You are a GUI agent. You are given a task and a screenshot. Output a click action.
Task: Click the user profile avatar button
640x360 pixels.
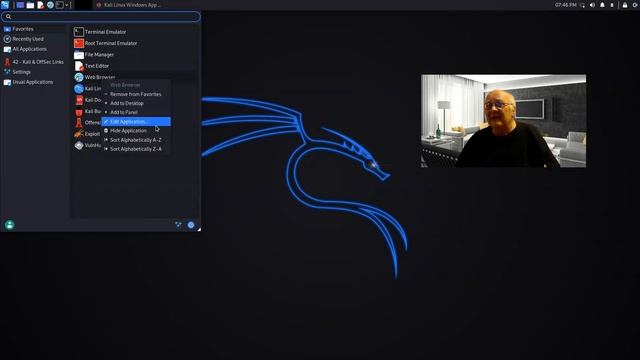coord(9,225)
